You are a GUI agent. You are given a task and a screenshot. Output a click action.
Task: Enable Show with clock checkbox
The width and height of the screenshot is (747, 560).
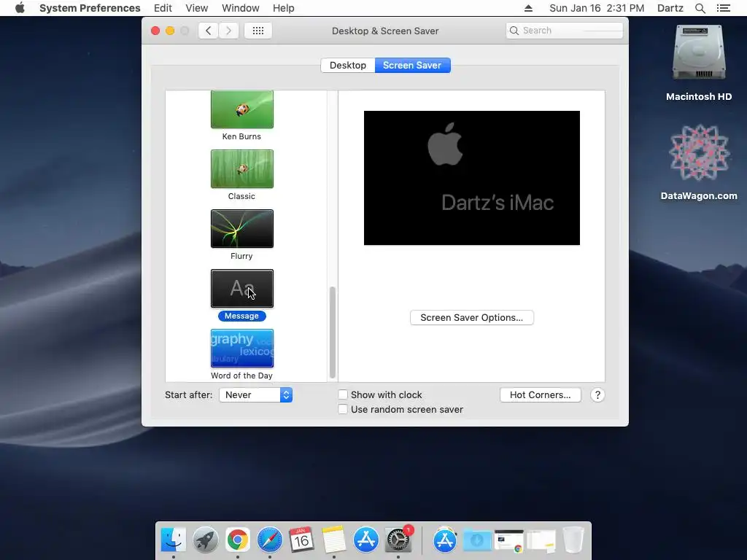(x=343, y=394)
